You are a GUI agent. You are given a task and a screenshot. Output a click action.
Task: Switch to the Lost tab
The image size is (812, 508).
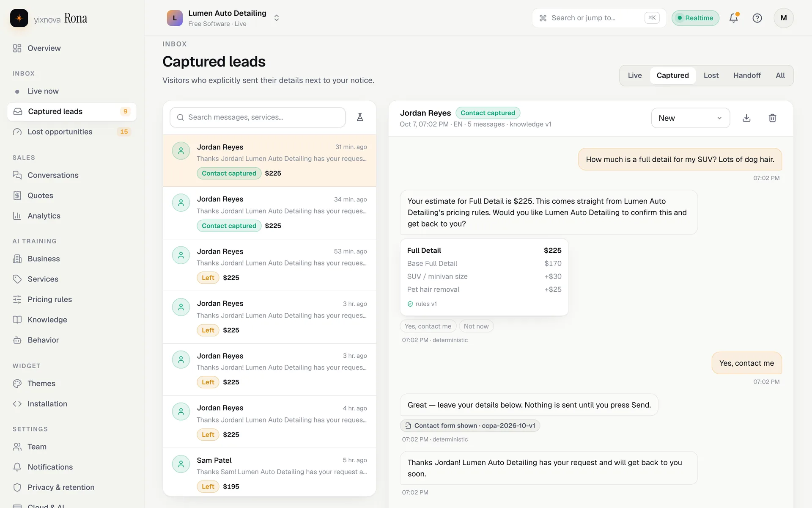coord(711,75)
